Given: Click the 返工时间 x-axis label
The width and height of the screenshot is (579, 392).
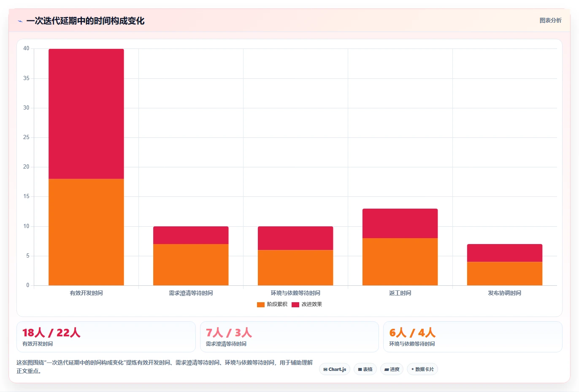Looking at the screenshot, I should click(x=400, y=293).
